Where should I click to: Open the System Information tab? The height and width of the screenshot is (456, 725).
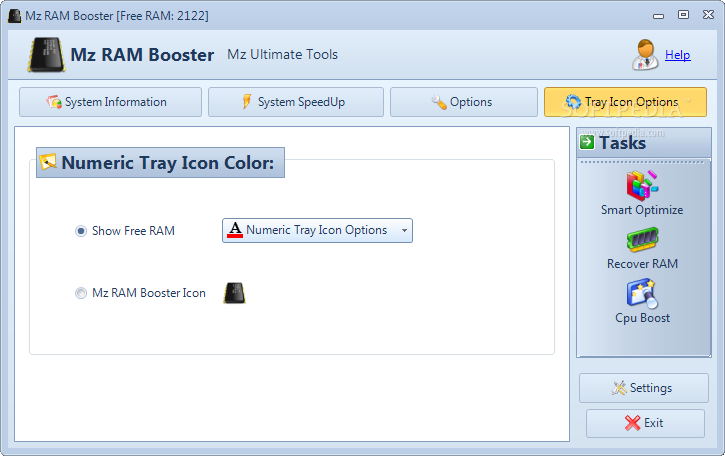coord(111,102)
